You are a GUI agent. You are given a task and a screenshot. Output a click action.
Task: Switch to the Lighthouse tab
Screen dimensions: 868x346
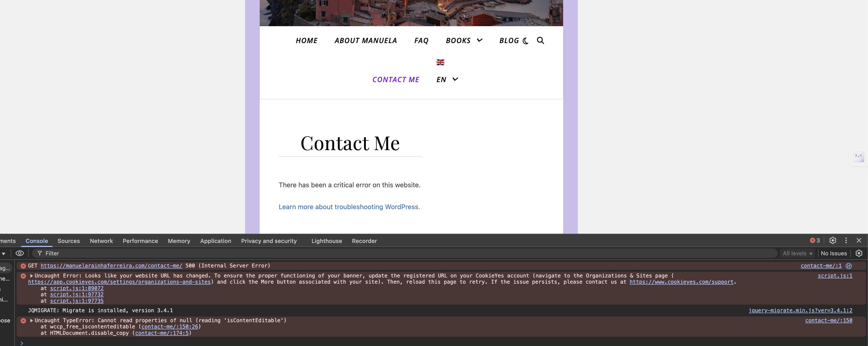click(x=326, y=241)
